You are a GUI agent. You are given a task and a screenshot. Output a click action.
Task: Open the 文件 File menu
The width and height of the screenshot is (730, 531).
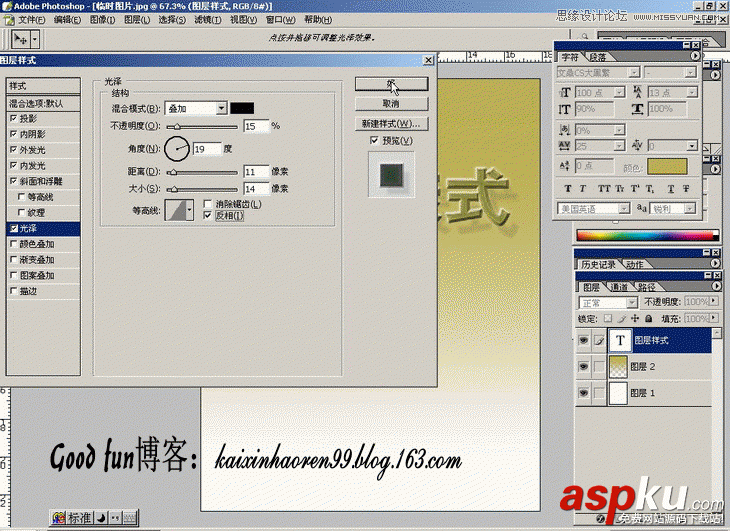click(31, 20)
